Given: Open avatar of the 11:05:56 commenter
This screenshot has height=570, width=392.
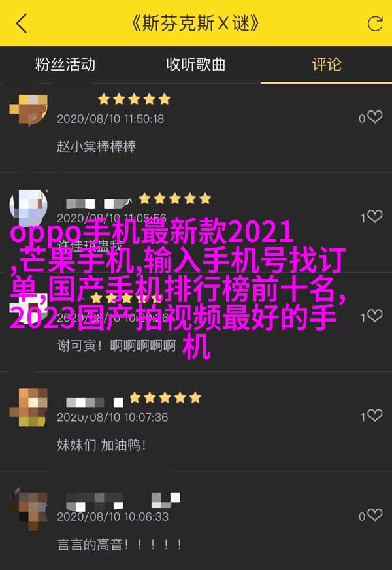Looking at the screenshot, I should click(x=28, y=208).
